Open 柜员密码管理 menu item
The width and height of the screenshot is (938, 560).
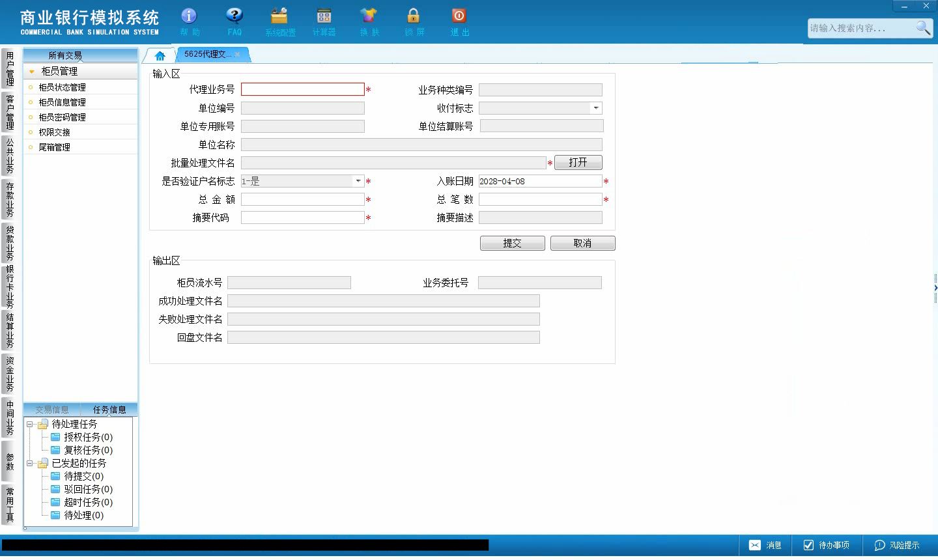(81, 117)
